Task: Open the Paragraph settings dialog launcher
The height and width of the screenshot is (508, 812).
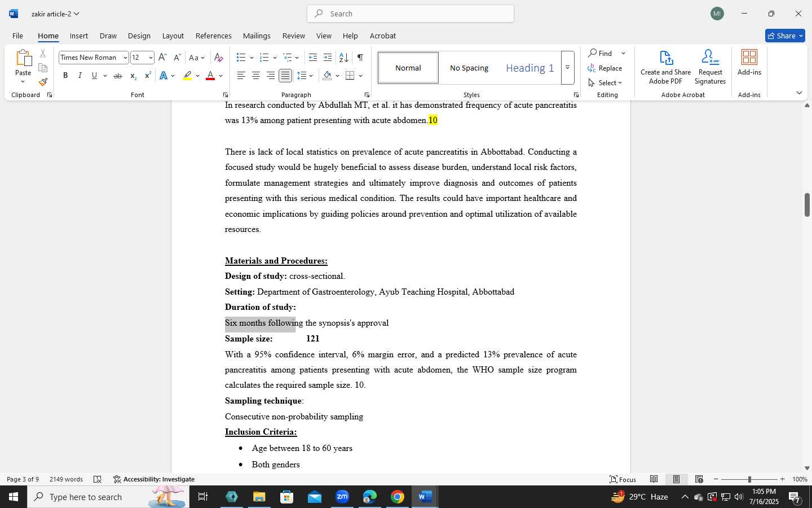Action: [367, 95]
